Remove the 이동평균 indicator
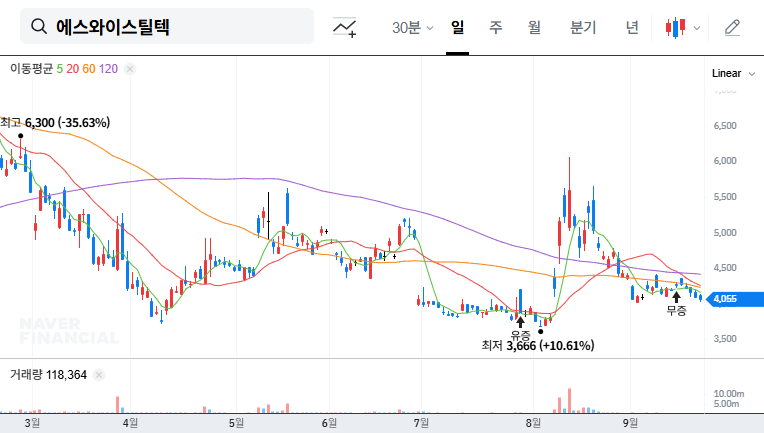This screenshot has width=764, height=433. click(130, 69)
